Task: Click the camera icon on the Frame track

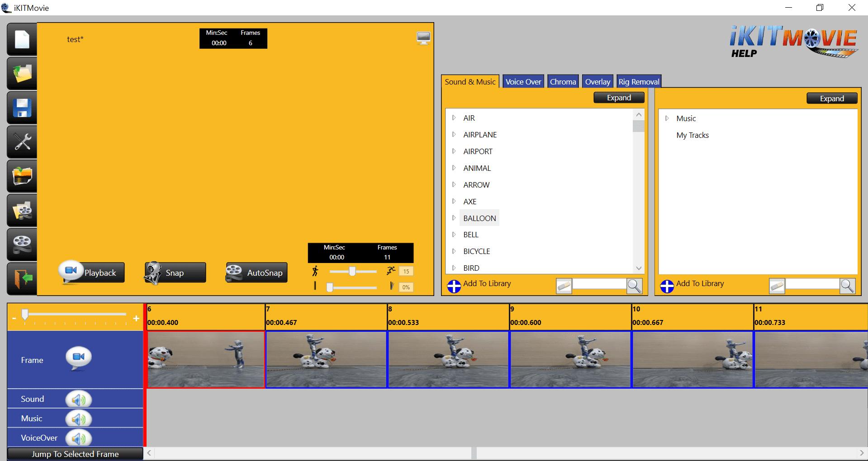Action: click(x=79, y=358)
